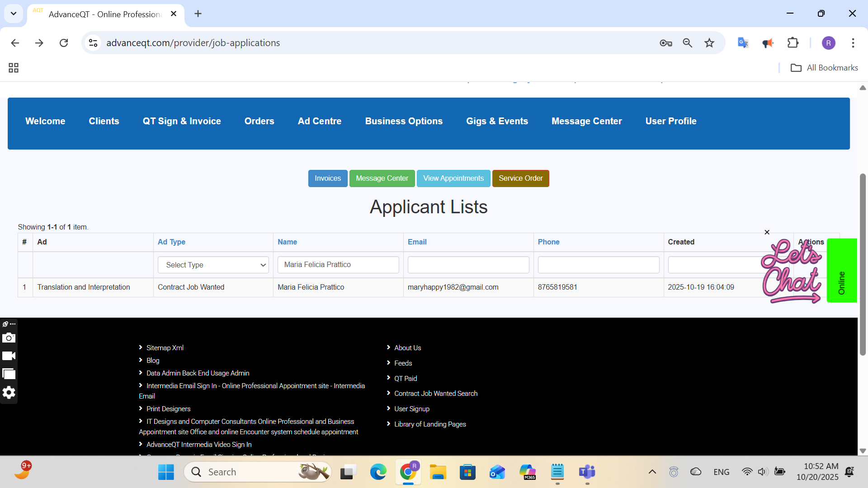The width and height of the screenshot is (868, 488).
Task: Open the Ad Centre menu
Action: [319, 121]
